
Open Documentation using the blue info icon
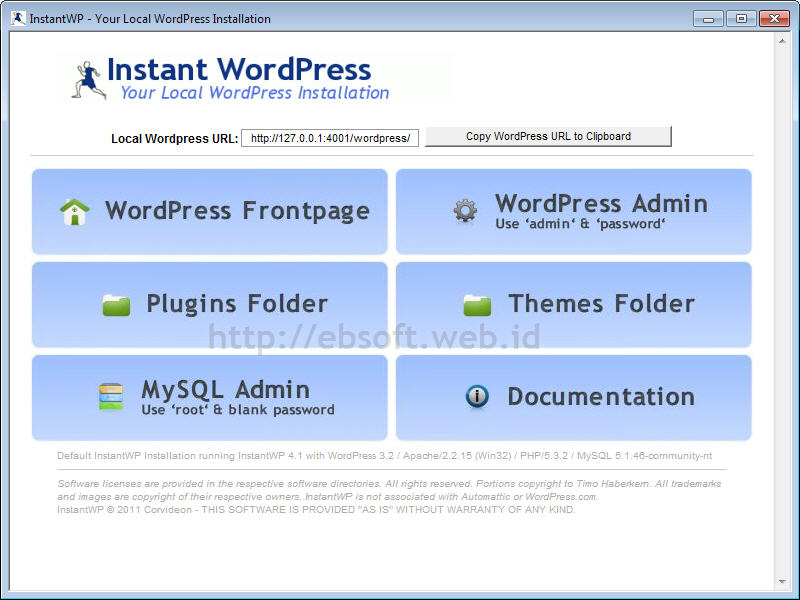click(477, 396)
